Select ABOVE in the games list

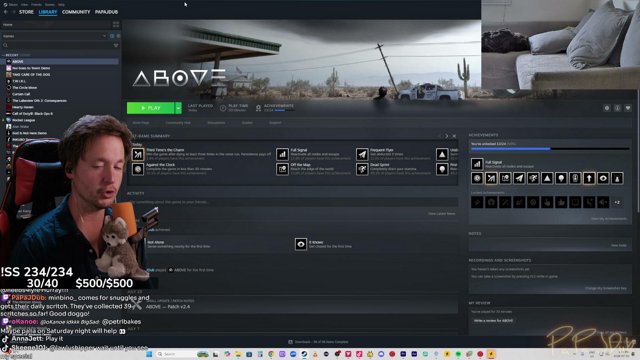tap(60, 61)
